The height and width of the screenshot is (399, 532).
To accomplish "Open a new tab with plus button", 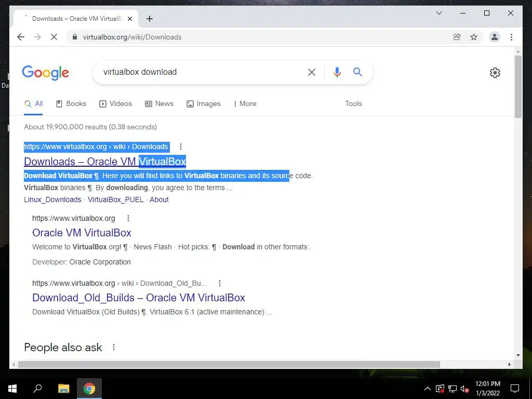I will pyautogui.click(x=150, y=19).
